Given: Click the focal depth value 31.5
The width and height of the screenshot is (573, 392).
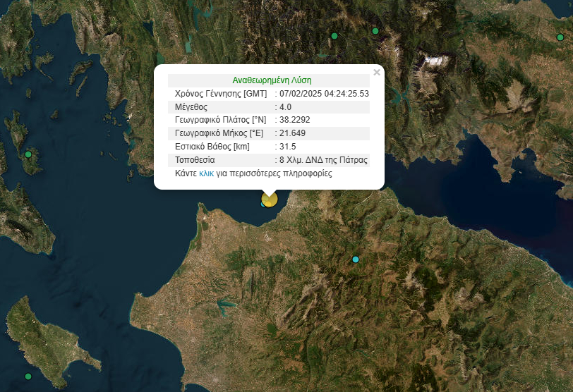Looking at the screenshot, I should click(287, 147).
